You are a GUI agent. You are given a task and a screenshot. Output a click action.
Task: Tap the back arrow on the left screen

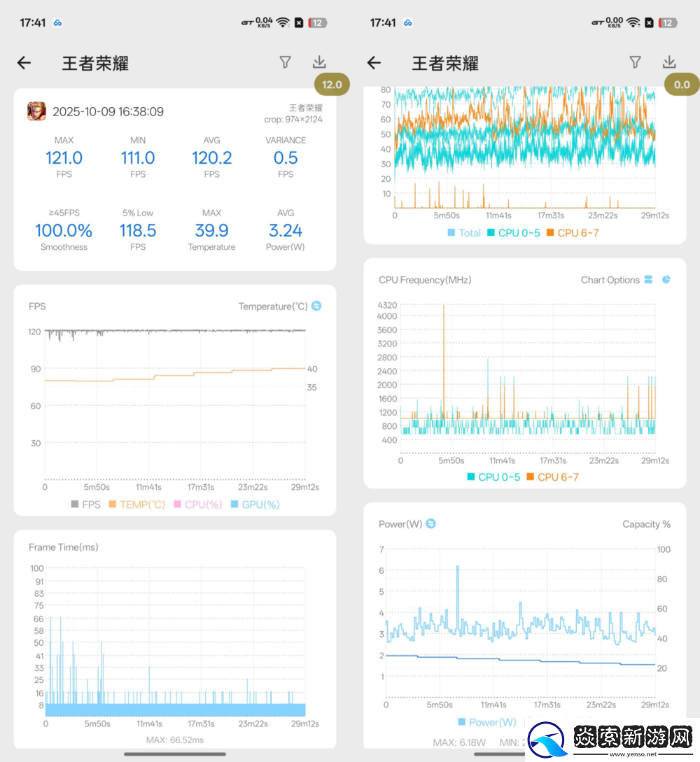(x=24, y=63)
